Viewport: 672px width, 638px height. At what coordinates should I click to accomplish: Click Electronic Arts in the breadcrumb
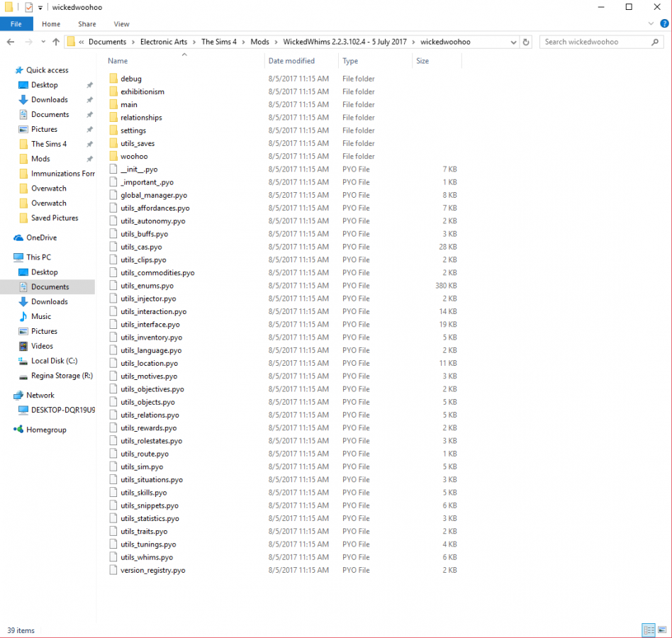tap(164, 42)
